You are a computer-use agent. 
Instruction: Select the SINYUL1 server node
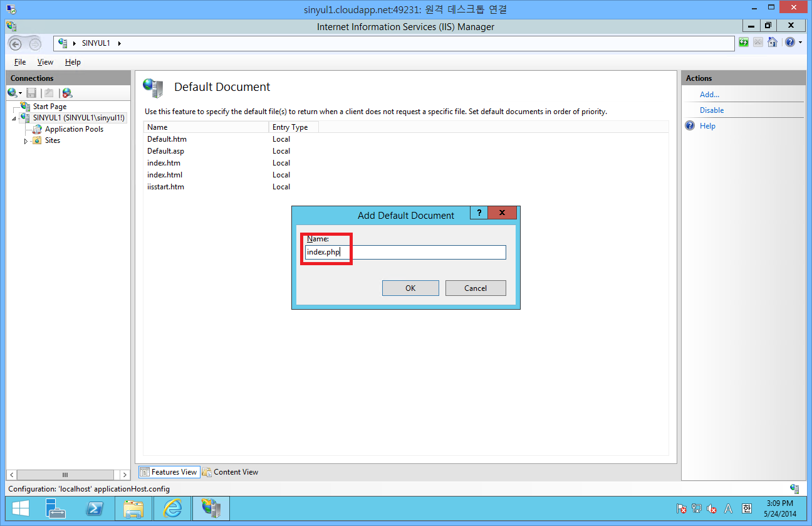(79, 117)
